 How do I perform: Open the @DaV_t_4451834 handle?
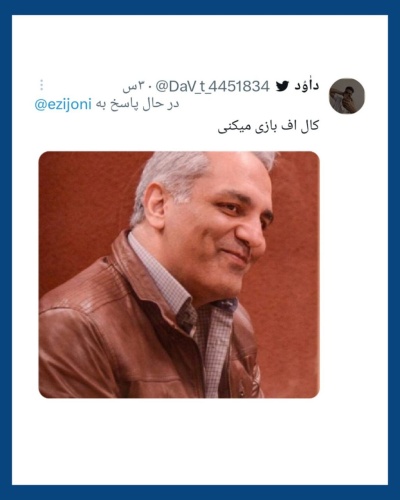tap(213, 87)
